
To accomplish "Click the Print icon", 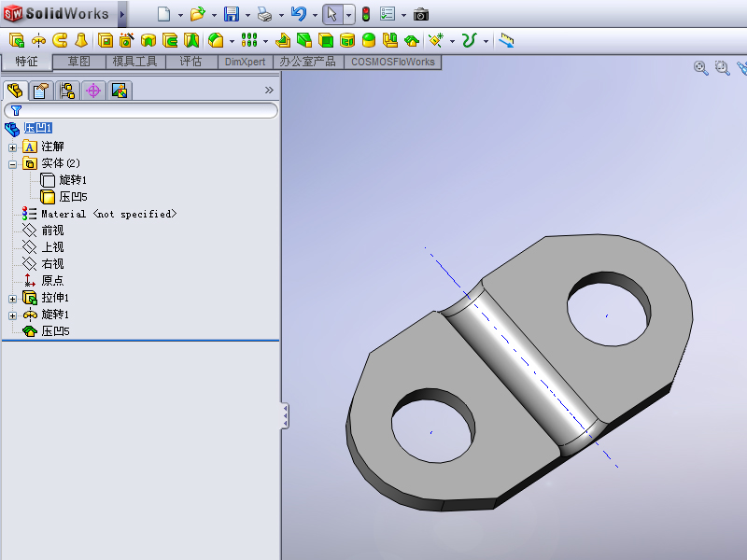I will pos(264,15).
